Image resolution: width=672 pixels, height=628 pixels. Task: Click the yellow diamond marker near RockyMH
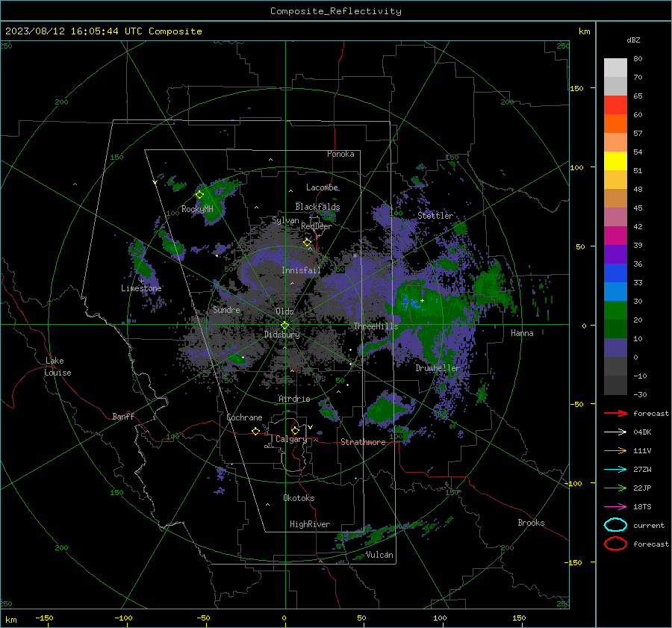click(199, 195)
